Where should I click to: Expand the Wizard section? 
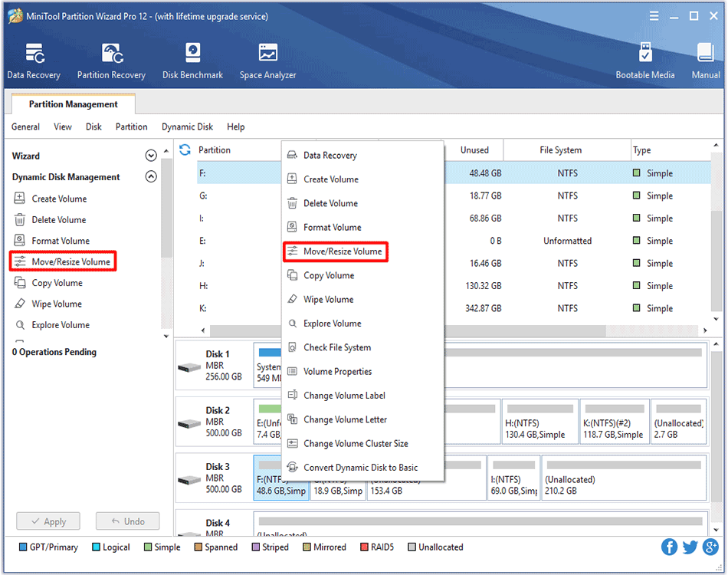151,155
